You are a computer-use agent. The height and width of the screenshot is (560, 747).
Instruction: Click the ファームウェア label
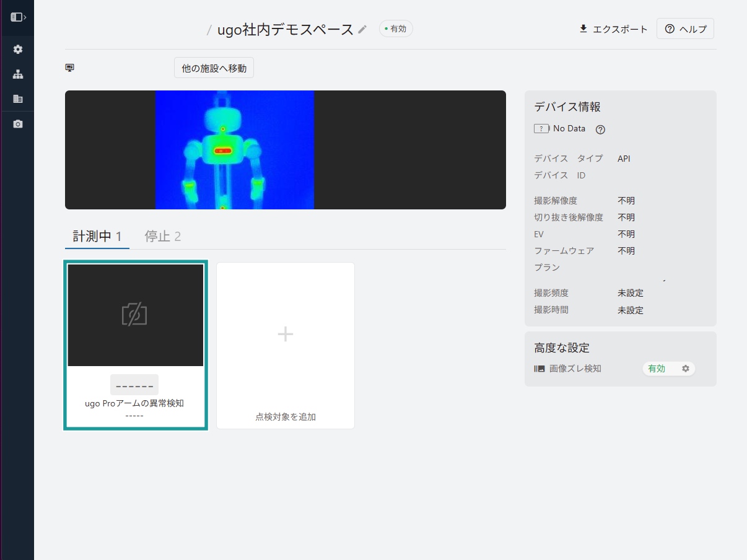(564, 251)
